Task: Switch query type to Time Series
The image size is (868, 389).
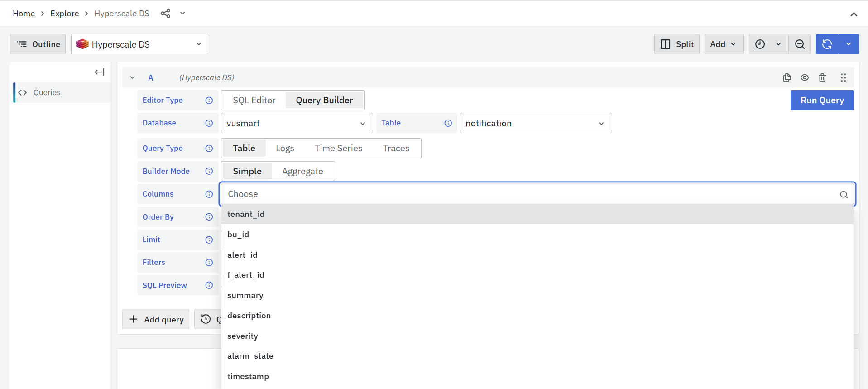Action: [x=338, y=149]
